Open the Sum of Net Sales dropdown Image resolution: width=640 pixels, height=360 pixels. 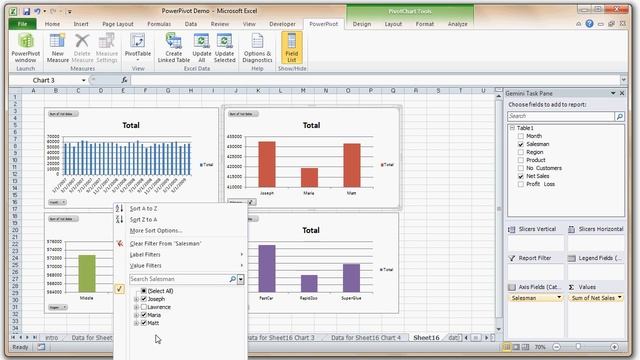tap(620, 298)
